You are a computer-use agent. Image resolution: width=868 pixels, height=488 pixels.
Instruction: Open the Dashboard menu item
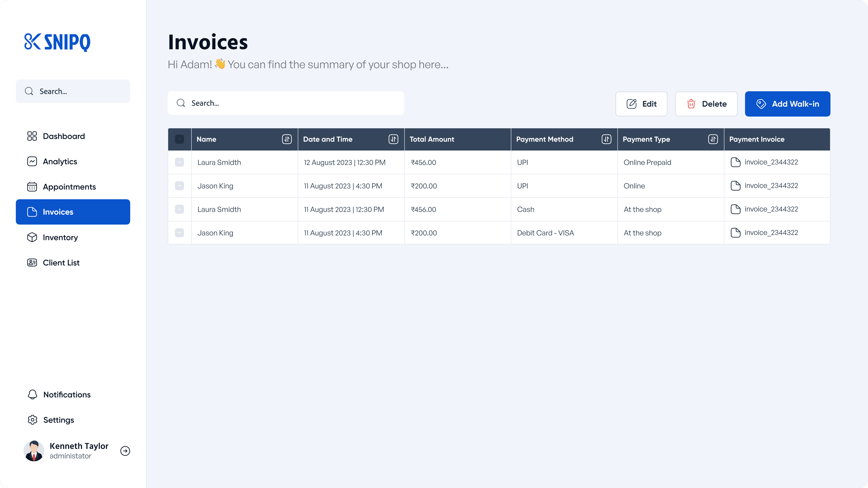[64, 136]
